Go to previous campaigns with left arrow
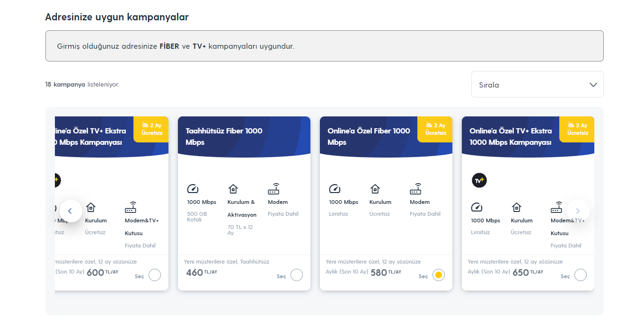This screenshot has height=335, width=644. pyautogui.click(x=71, y=211)
